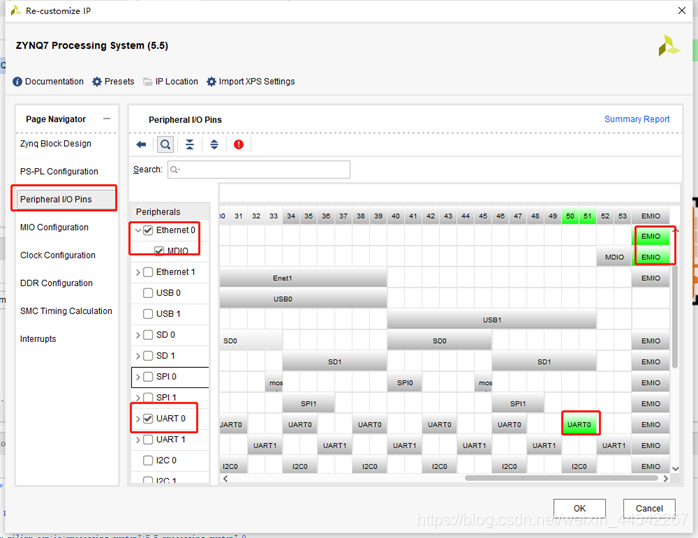This screenshot has width=698, height=538.
Task: Click the USB1 pin span block
Action: tap(491, 320)
